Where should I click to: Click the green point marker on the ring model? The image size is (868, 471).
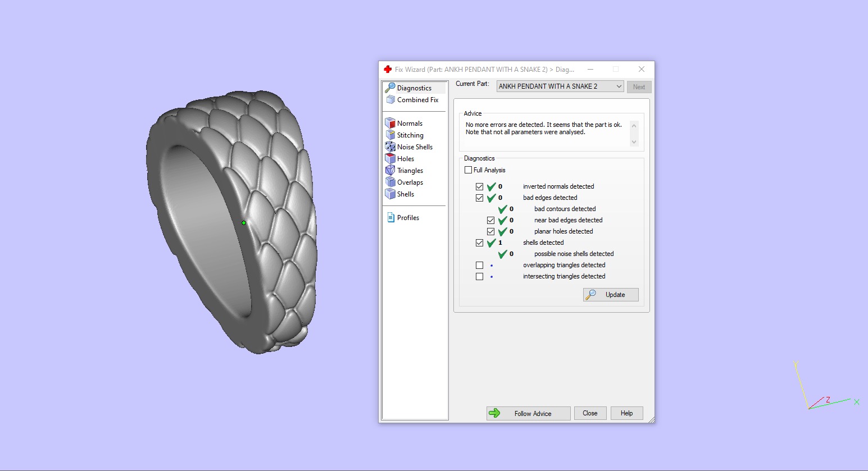tap(244, 223)
